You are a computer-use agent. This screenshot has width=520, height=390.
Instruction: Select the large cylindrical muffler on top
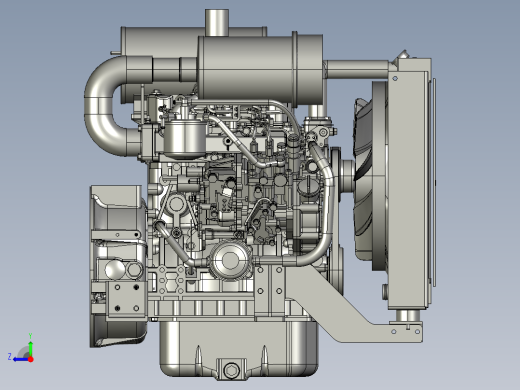pos(260,68)
